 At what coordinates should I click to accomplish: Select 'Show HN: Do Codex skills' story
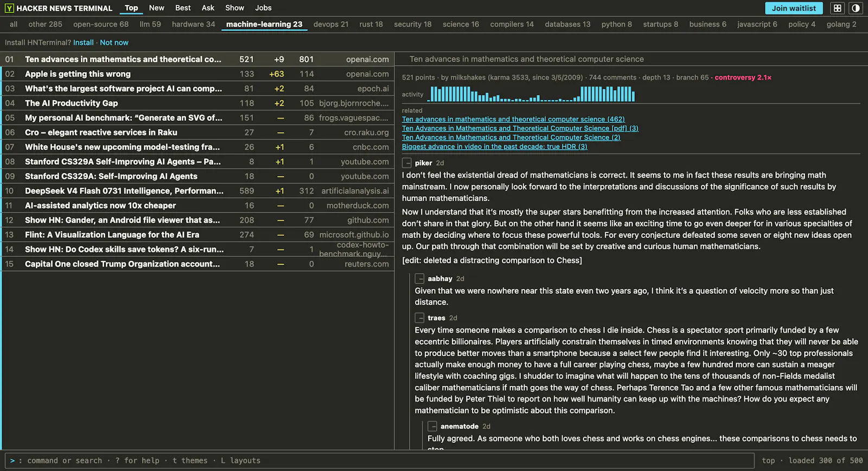pos(197,249)
